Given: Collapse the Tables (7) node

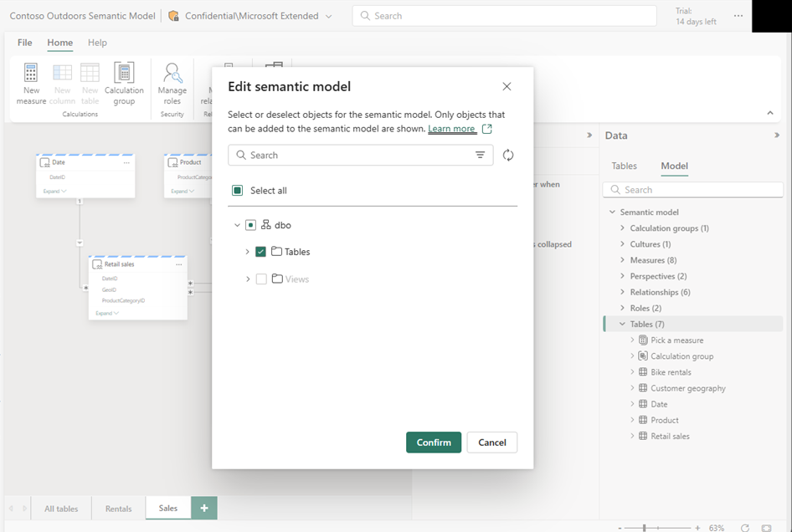Looking at the screenshot, I should 622,324.
